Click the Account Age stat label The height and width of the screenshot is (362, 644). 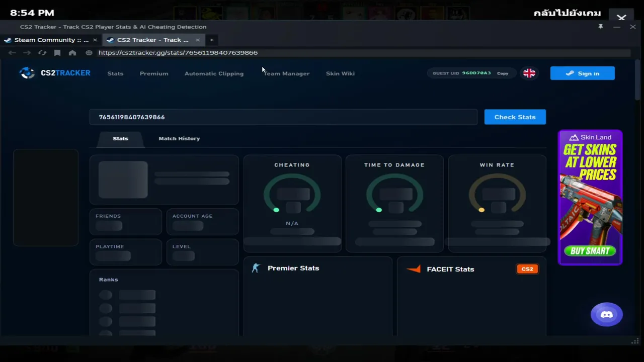192,216
